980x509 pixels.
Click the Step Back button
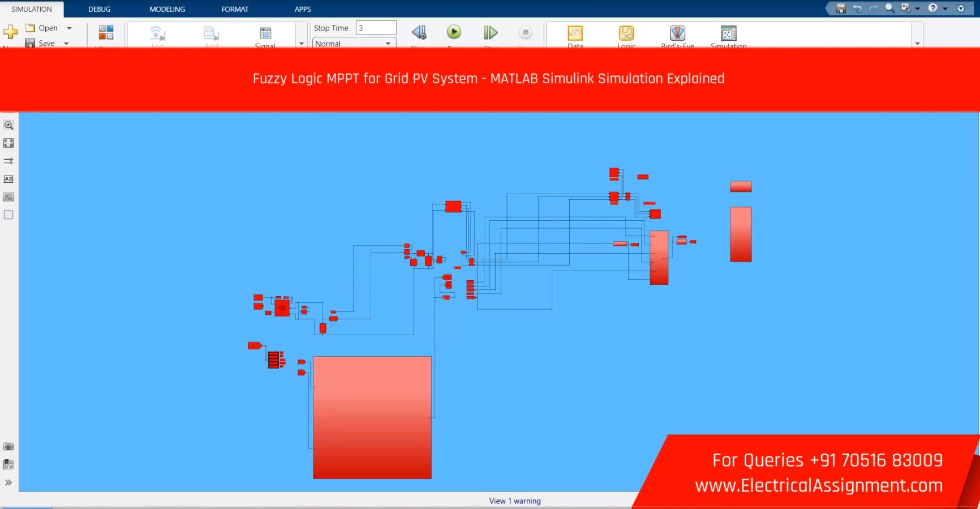coord(419,32)
